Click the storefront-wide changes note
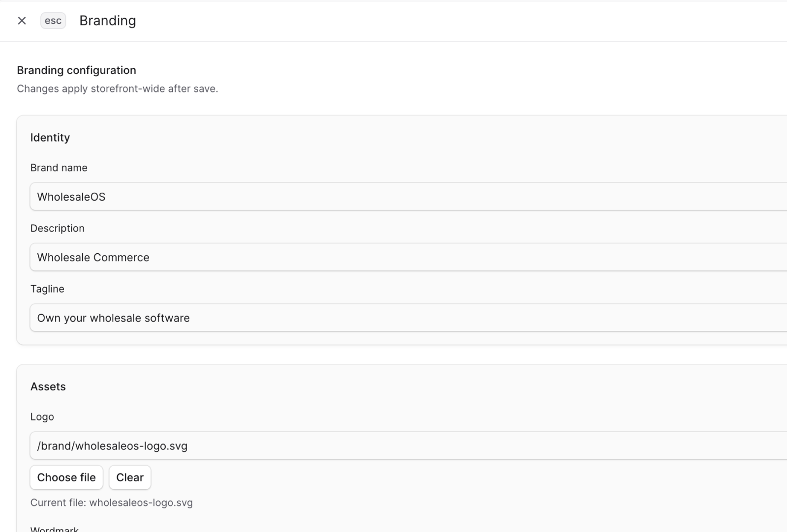This screenshot has height=532, width=787. click(118, 89)
